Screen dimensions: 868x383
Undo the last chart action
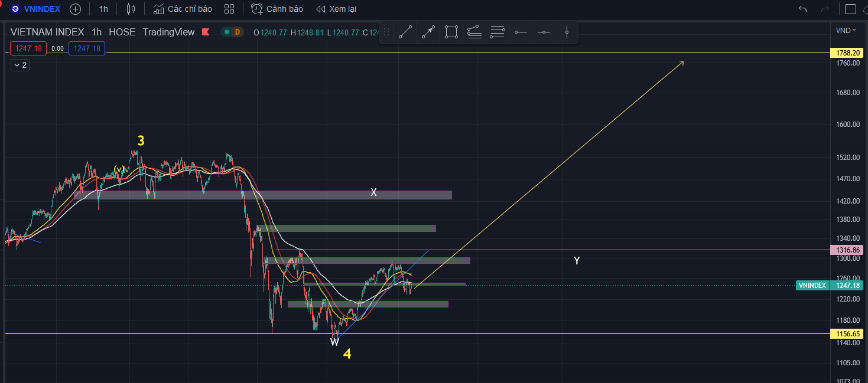point(802,9)
